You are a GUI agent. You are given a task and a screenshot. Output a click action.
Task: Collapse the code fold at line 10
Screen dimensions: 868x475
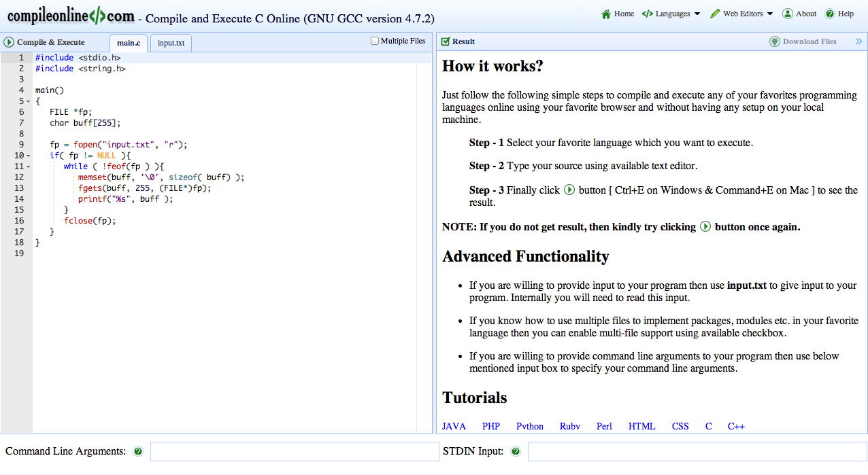(27, 155)
